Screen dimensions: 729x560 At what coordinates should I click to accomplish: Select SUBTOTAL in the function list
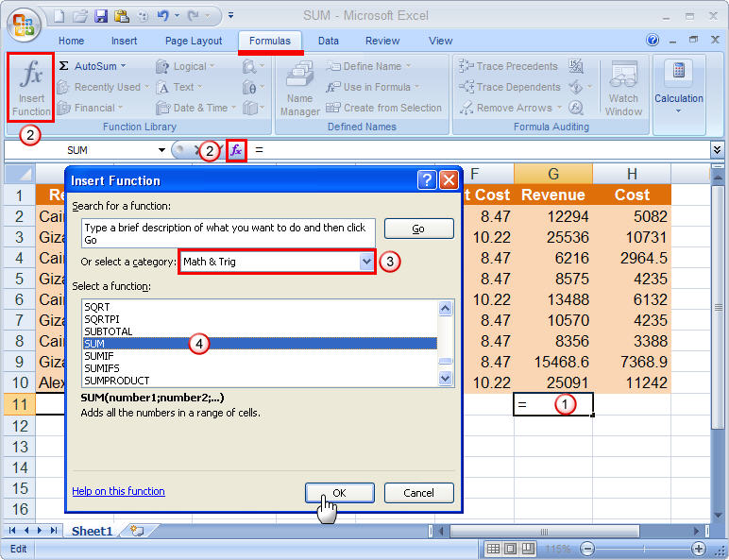[x=260, y=331]
